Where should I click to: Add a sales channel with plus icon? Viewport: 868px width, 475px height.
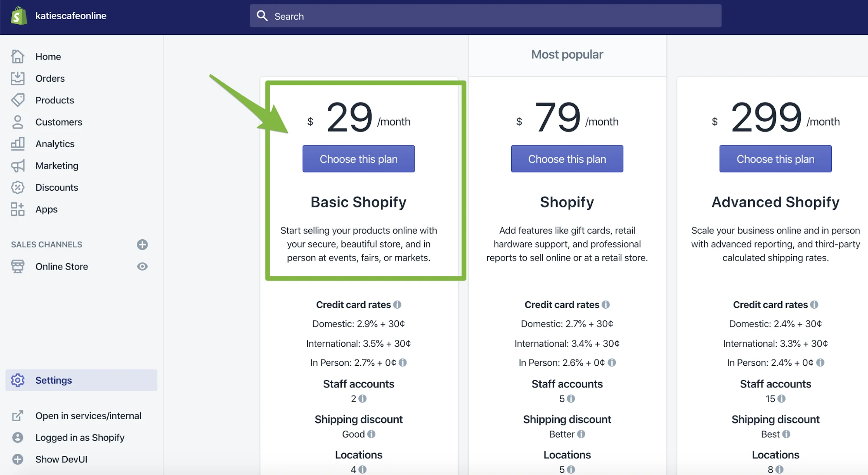coord(142,245)
